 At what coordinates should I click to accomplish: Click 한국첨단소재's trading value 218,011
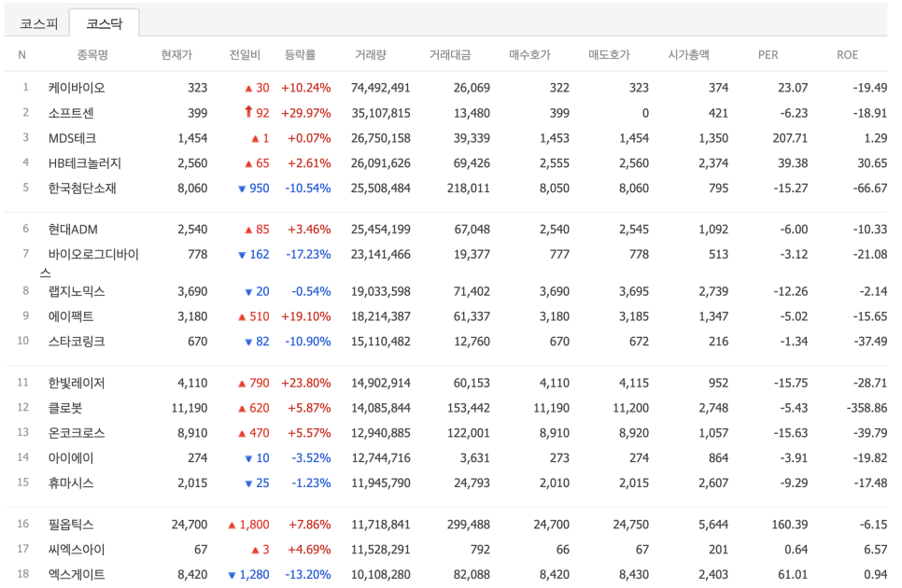468,189
